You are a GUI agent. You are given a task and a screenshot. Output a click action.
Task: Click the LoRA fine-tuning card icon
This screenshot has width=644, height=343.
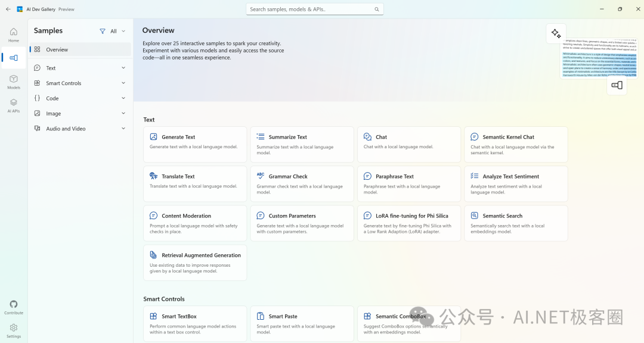click(x=367, y=216)
